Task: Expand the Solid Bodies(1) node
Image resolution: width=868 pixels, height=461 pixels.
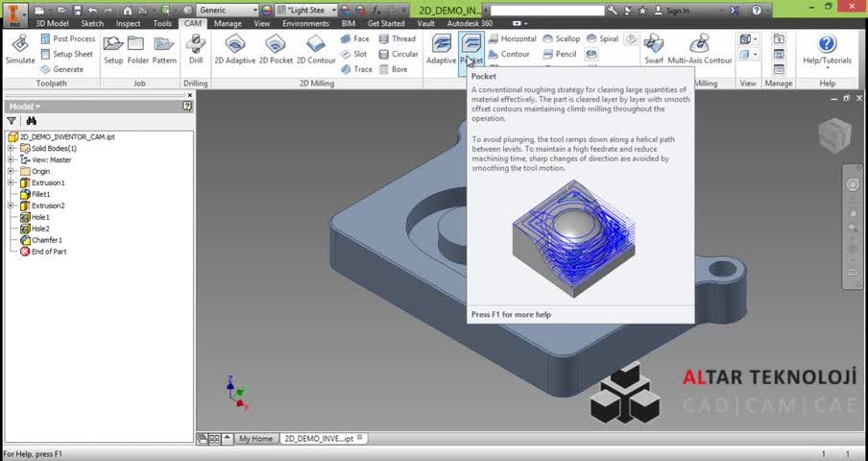Action: [11, 148]
